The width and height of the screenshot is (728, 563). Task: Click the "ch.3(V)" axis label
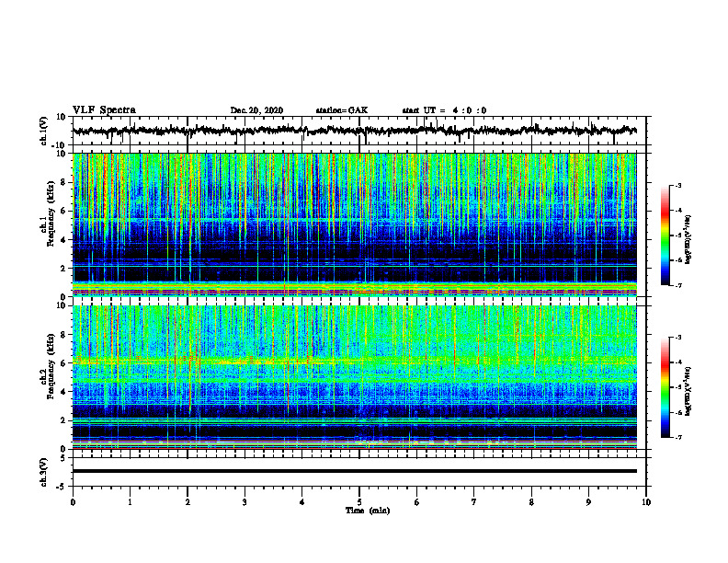pyautogui.click(x=43, y=473)
